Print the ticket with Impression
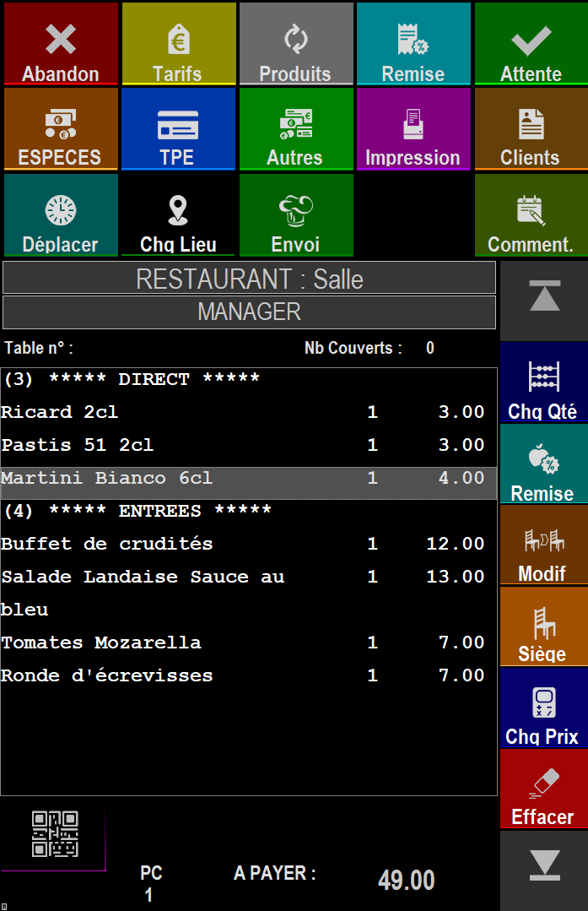 click(x=413, y=129)
